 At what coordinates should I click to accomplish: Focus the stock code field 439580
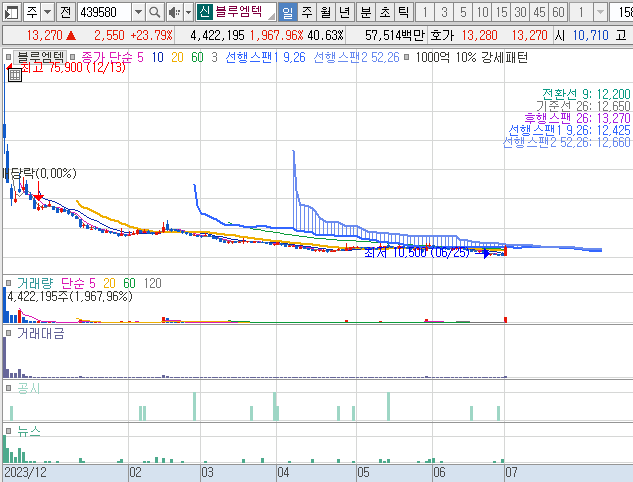[x=105, y=13]
